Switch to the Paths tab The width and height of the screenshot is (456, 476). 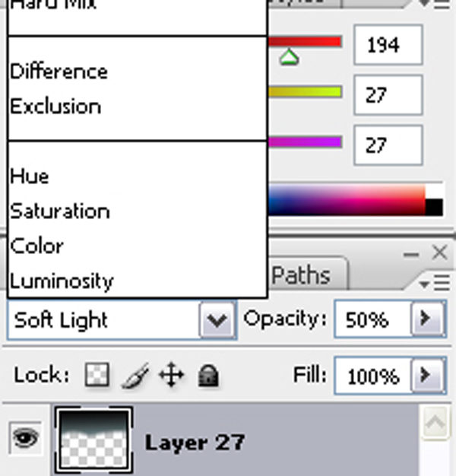[x=301, y=274]
